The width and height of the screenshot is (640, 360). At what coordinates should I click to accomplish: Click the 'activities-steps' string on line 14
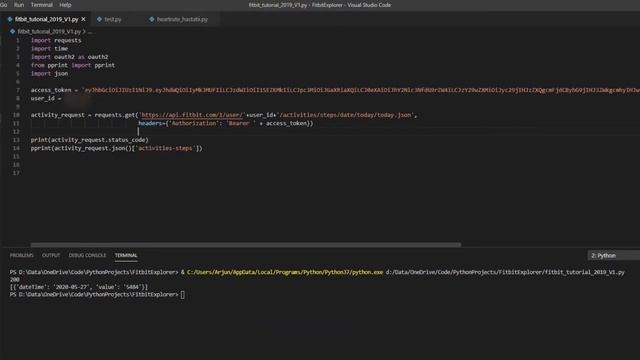click(x=165, y=148)
